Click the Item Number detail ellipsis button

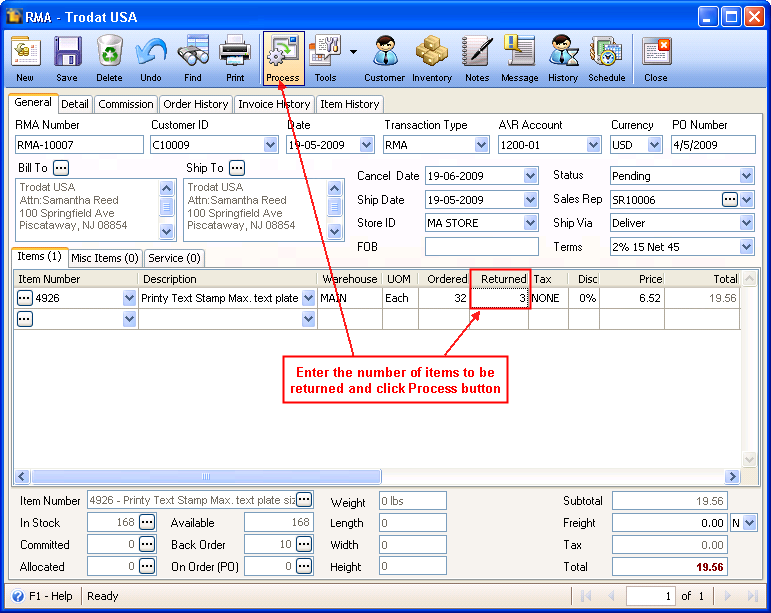(x=304, y=500)
